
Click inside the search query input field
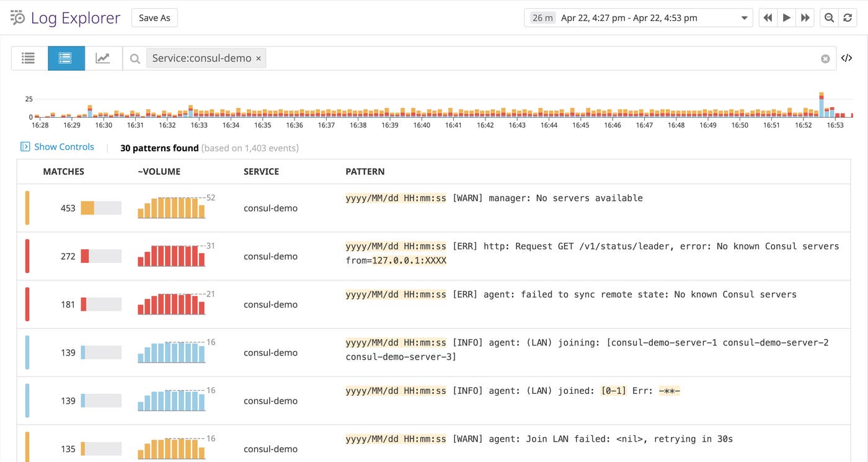(539, 58)
